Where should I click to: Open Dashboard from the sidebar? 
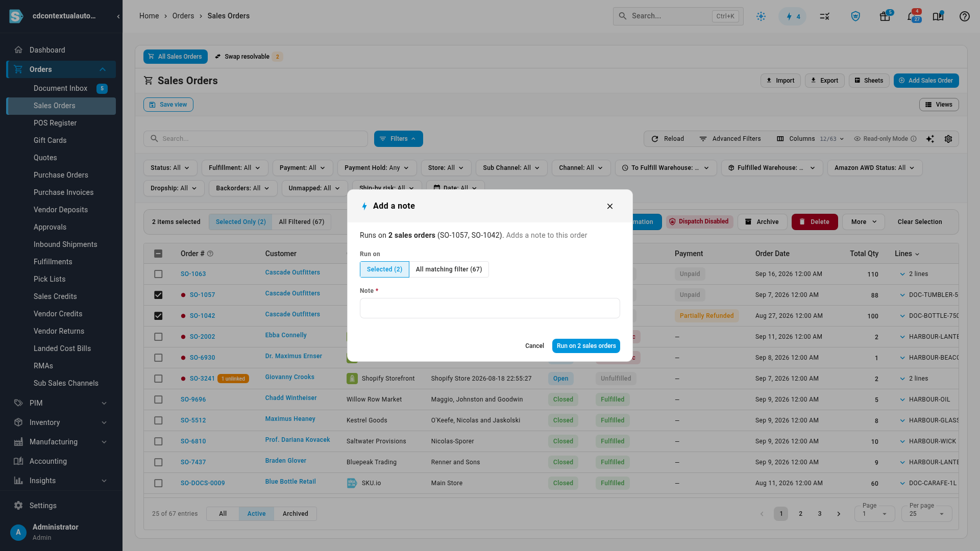[61, 50]
